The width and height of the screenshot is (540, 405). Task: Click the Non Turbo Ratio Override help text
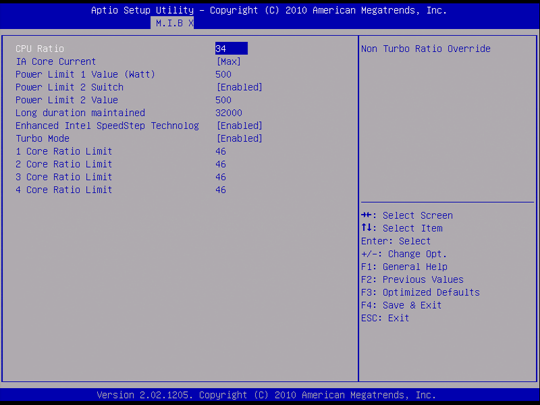(x=426, y=49)
